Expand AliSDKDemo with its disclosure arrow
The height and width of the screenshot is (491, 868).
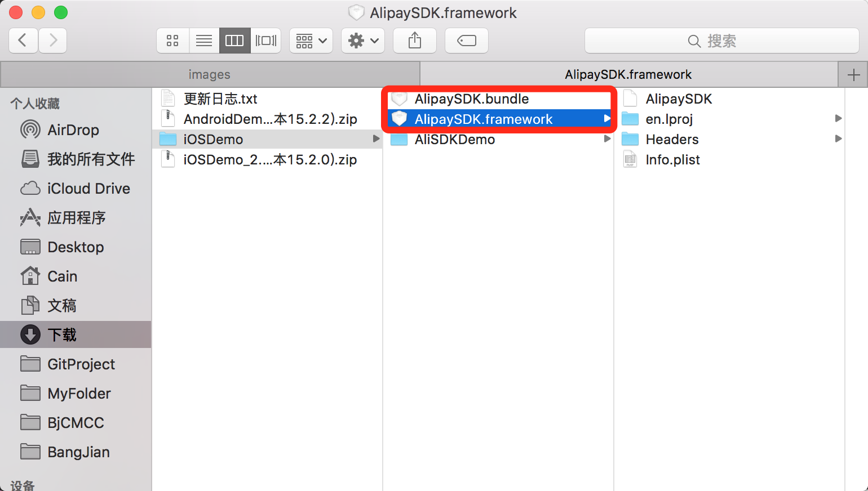click(607, 139)
